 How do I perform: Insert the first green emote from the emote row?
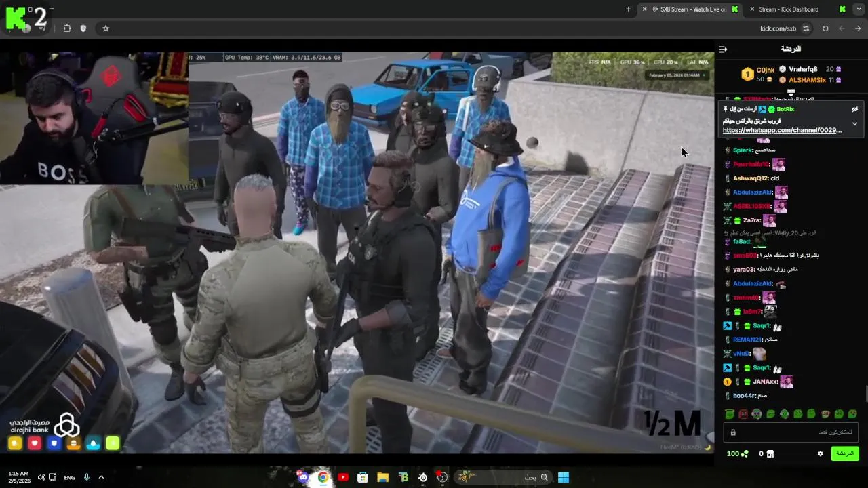coord(729,413)
